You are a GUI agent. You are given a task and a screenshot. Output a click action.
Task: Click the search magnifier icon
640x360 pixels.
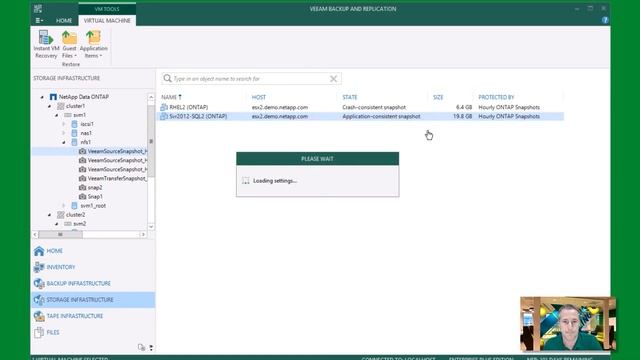(x=167, y=78)
